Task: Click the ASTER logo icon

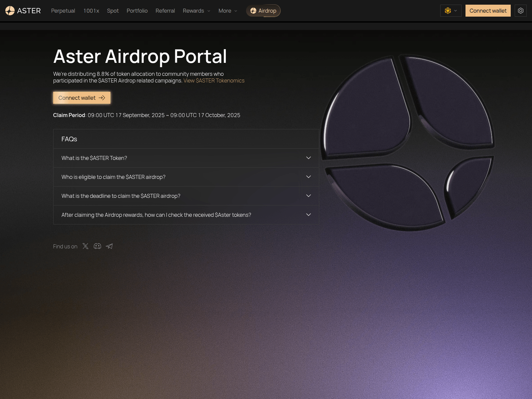Action: pyautogui.click(x=10, y=10)
